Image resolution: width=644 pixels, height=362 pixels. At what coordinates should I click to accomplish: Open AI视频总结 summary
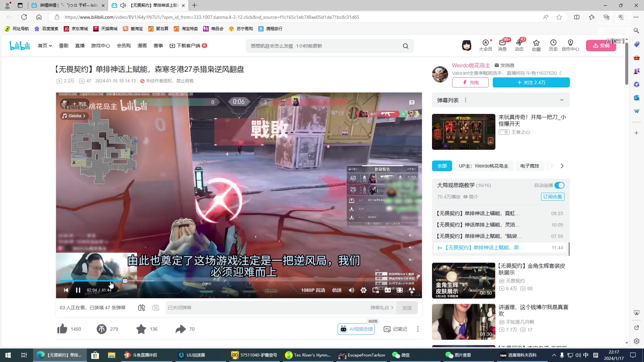356,329
